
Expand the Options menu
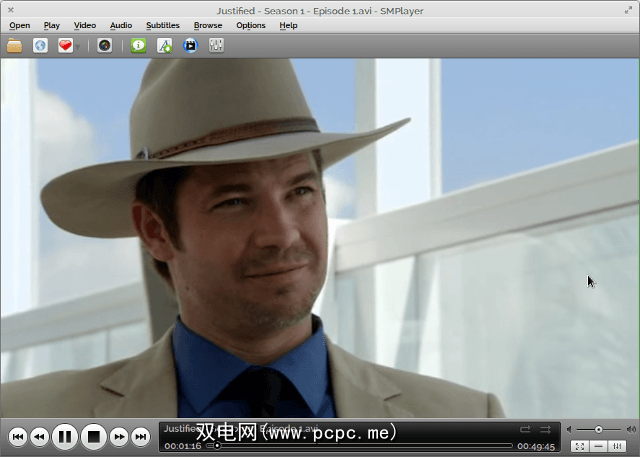click(251, 25)
